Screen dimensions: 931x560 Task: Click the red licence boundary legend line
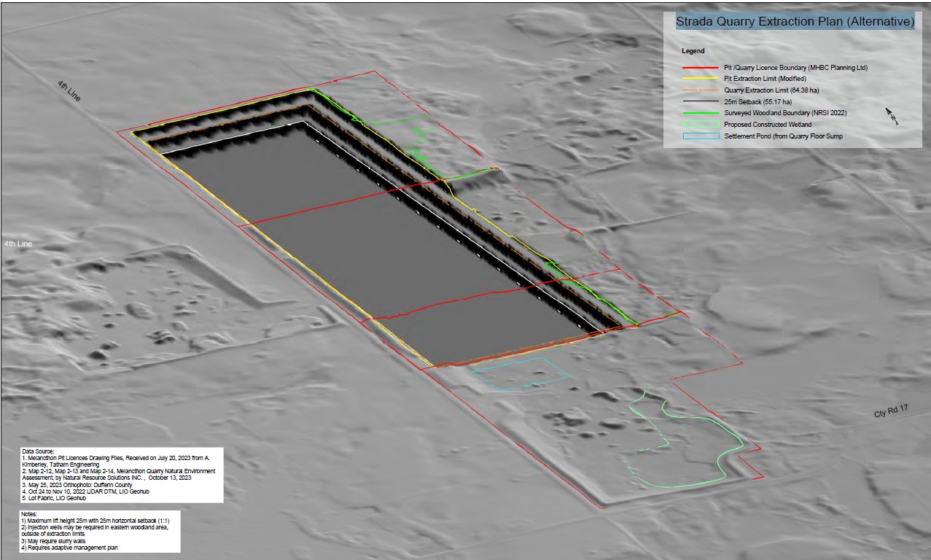pyautogui.click(x=698, y=67)
